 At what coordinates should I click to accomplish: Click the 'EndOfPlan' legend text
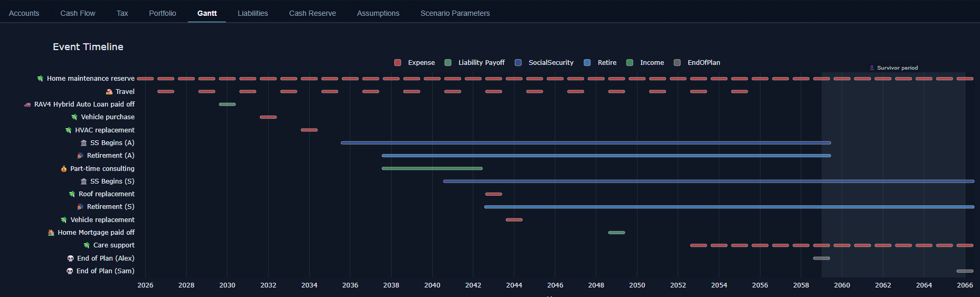click(x=704, y=63)
